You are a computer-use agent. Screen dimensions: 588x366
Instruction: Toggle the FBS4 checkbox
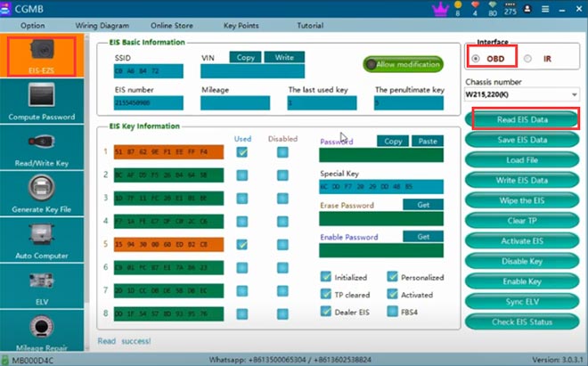(393, 311)
